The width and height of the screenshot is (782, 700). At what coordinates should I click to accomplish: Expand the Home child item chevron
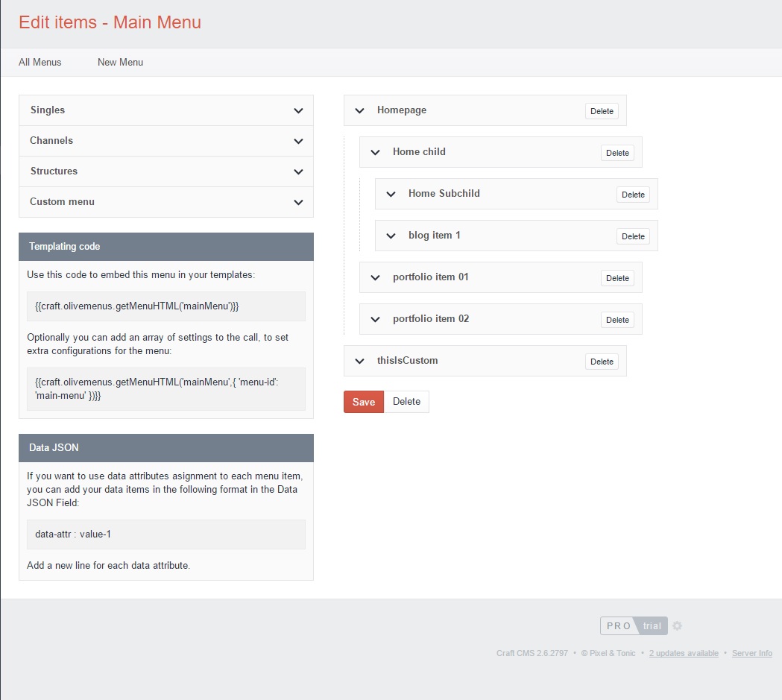(376, 153)
